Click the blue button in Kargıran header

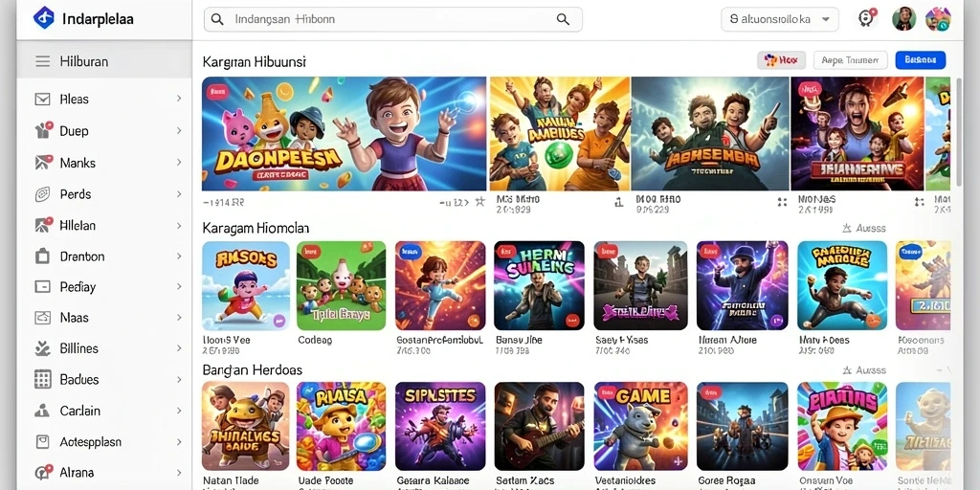pyautogui.click(x=921, y=60)
